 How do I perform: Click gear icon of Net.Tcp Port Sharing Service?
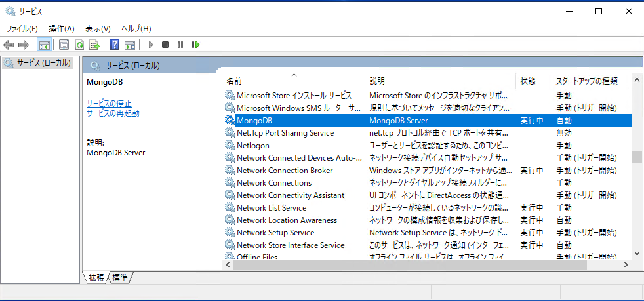(x=230, y=133)
